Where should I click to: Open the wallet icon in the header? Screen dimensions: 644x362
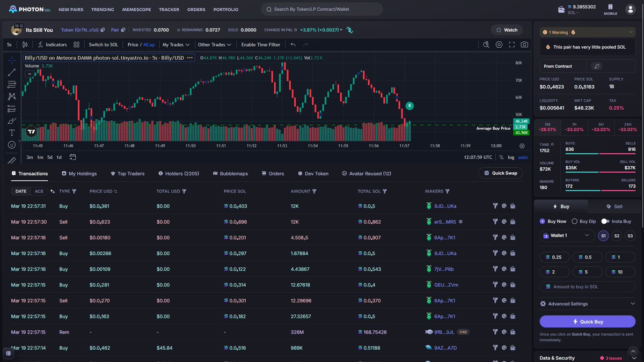pos(561,10)
